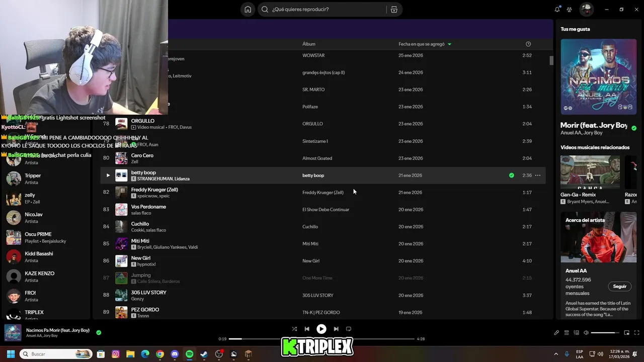Open Google Chrome from the taskbar
Image resolution: width=644 pixels, height=362 pixels.
click(x=160, y=354)
